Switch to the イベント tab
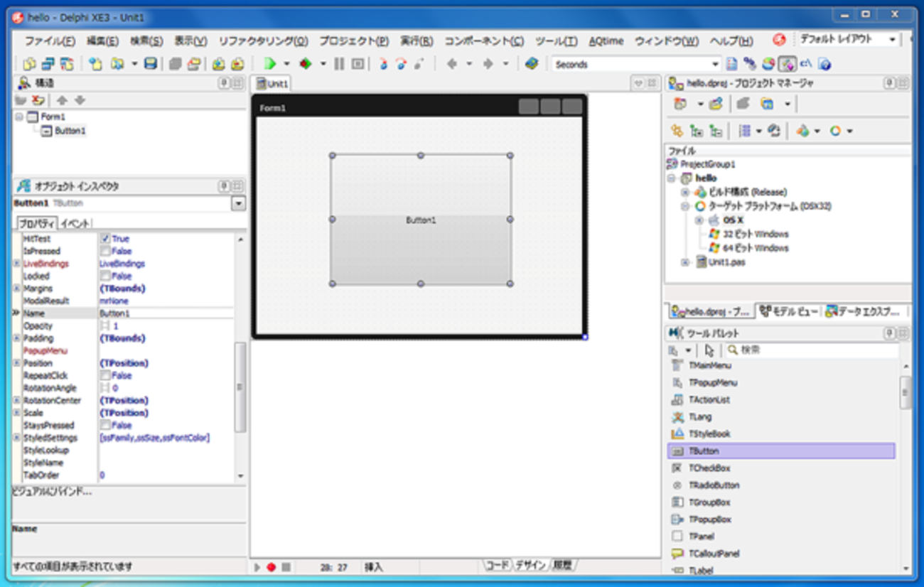The width and height of the screenshot is (924, 587). tap(75, 223)
